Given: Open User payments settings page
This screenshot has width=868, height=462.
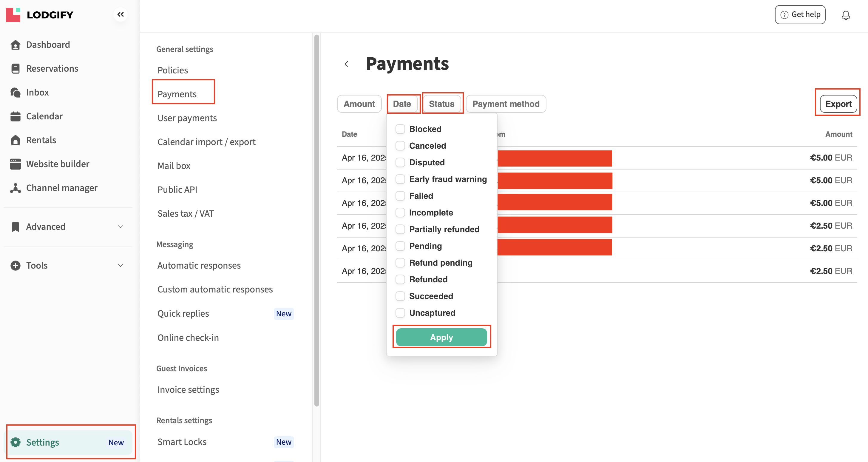Looking at the screenshot, I should click(x=187, y=118).
